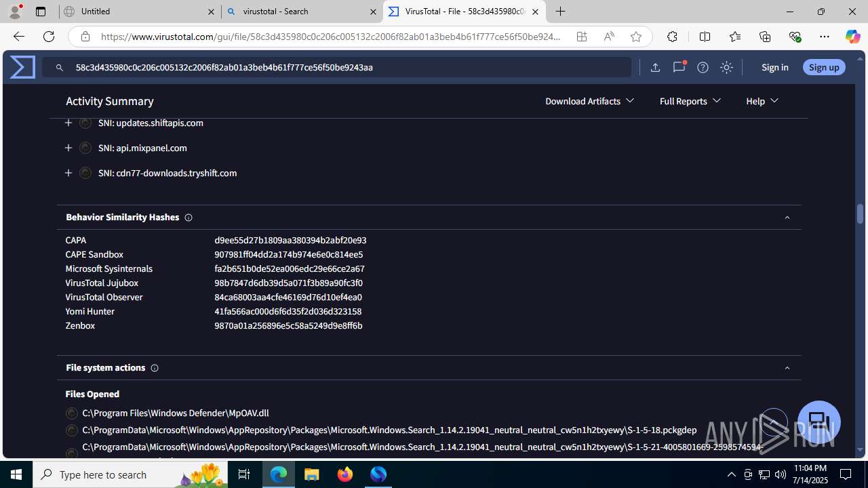This screenshot has width=868, height=488.
Task: View site information lock icon
Action: point(85,37)
